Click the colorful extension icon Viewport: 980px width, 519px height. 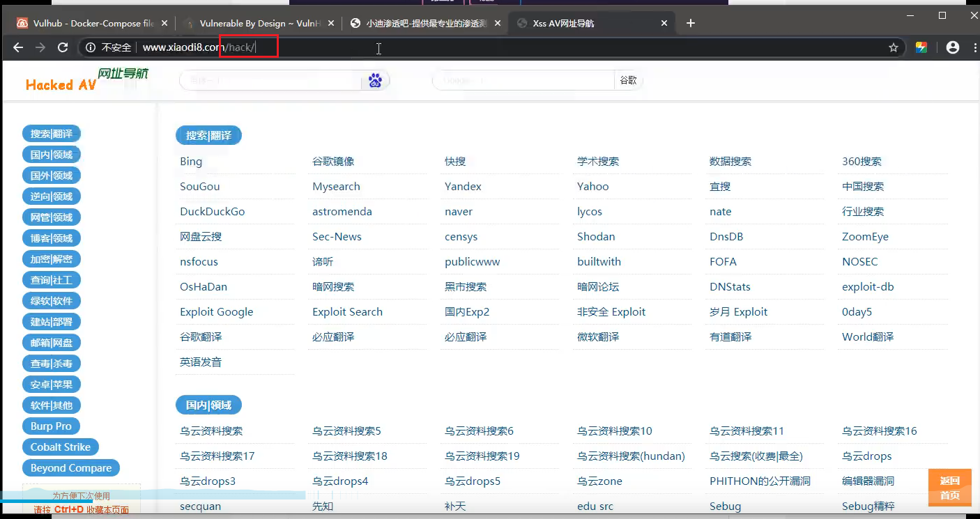click(x=921, y=47)
